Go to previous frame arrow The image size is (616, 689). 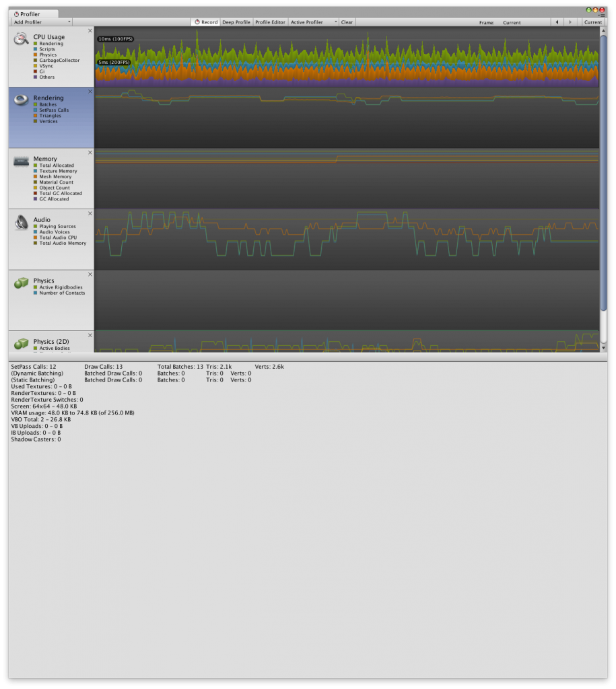[x=557, y=22]
